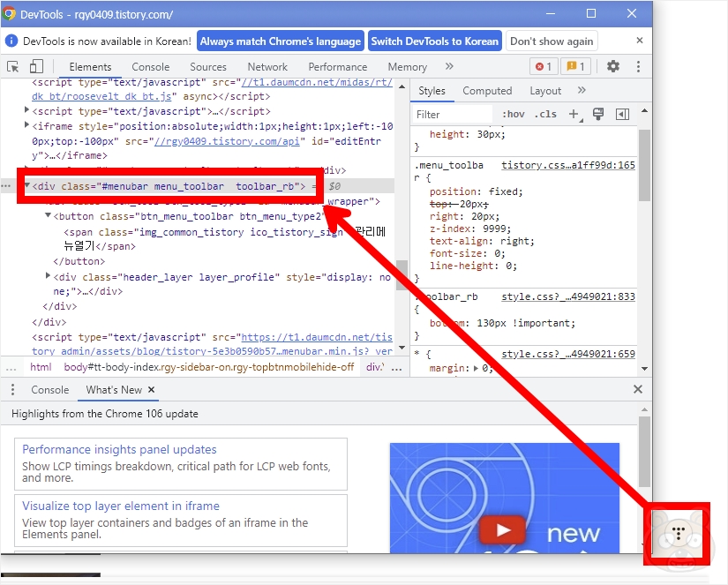
Task: Select the What's New drawer tab
Action: (x=114, y=390)
